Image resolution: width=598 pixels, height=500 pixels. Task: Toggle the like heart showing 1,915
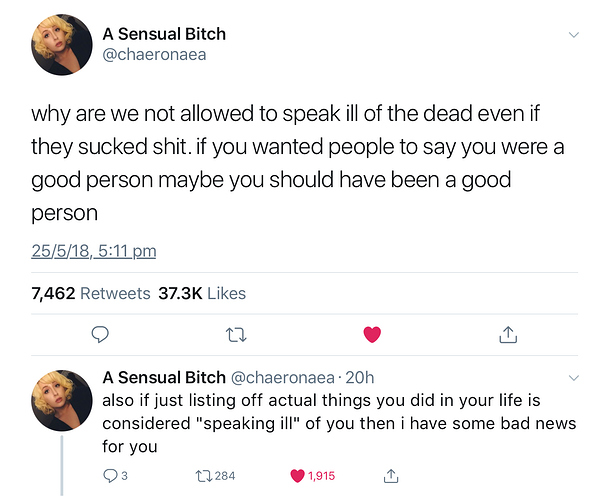pos(313,476)
